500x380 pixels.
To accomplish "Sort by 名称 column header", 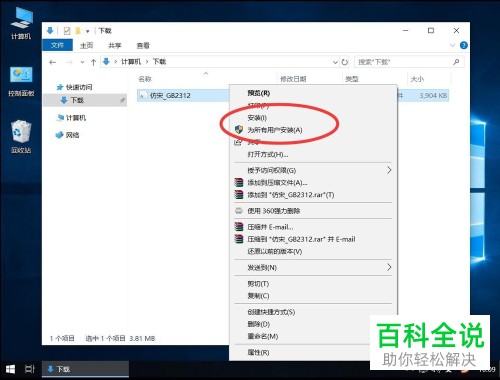I will click(145, 79).
